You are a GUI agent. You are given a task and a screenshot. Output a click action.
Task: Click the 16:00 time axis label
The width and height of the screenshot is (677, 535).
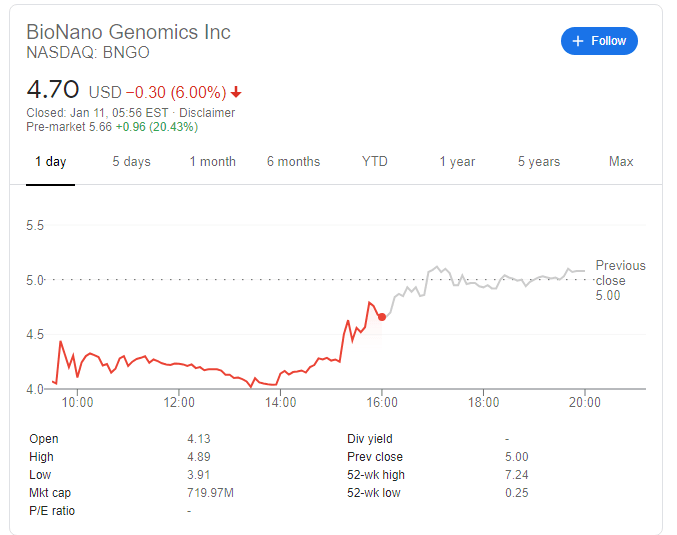click(382, 403)
